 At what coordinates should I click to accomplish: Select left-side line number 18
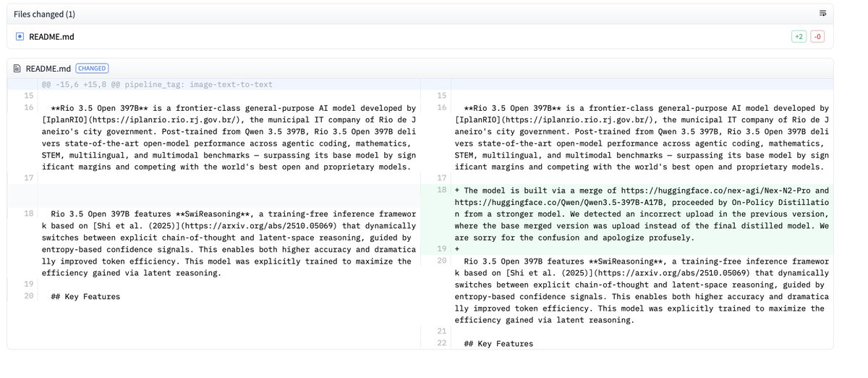tap(28, 214)
